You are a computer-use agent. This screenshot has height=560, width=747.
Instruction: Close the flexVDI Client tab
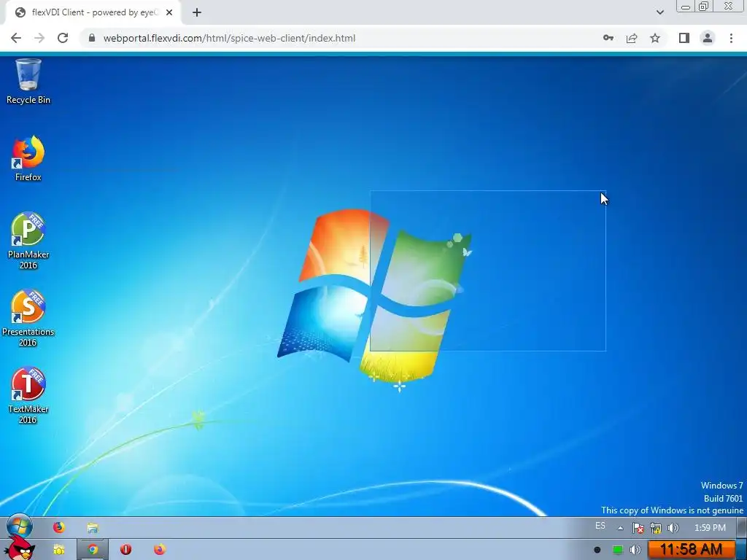click(169, 12)
